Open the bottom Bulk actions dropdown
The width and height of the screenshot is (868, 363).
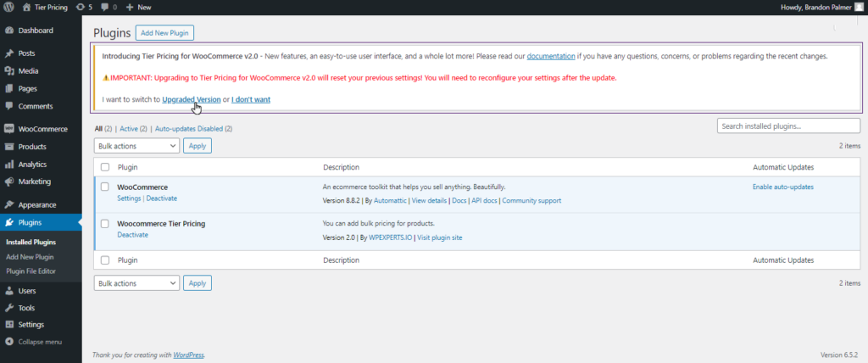pyautogui.click(x=136, y=283)
